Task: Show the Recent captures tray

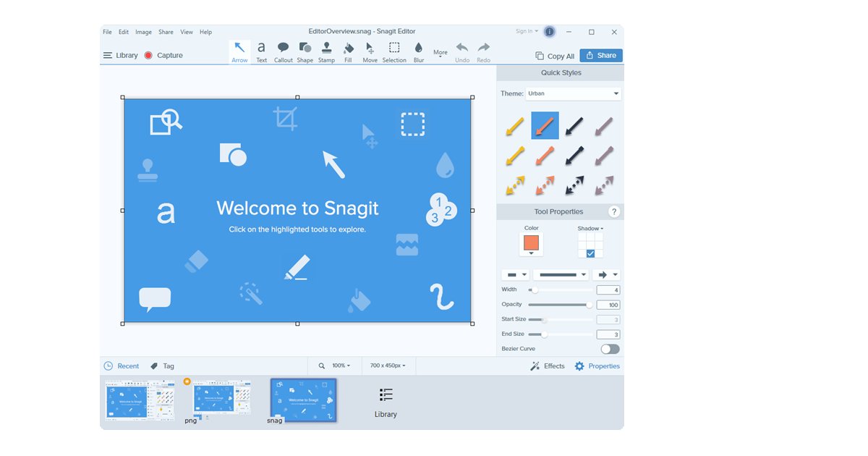Action: [x=121, y=366]
